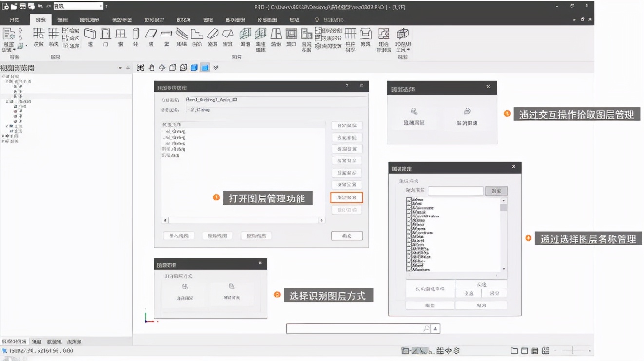Expand the view toolbar overflow chevron
644x361 pixels.
tap(216, 68)
